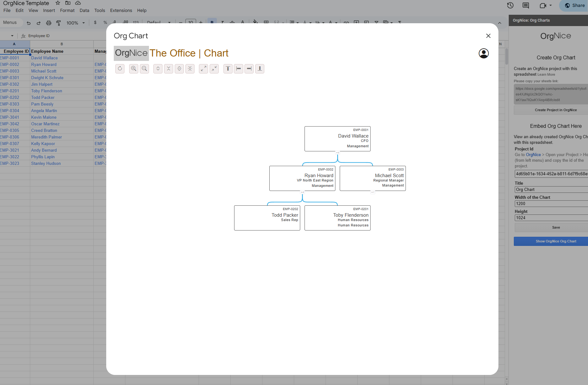Save the embed chart settings

point(551,227)
